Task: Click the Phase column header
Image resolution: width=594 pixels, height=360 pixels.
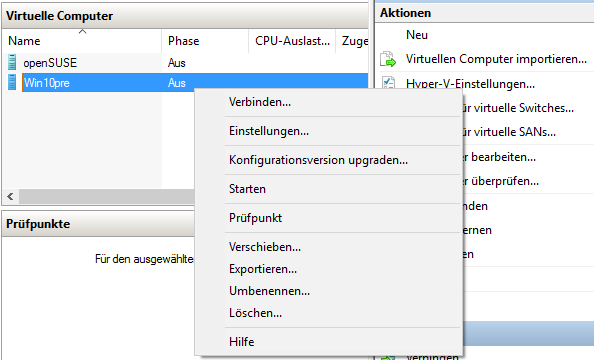Action: coord(205,41)
